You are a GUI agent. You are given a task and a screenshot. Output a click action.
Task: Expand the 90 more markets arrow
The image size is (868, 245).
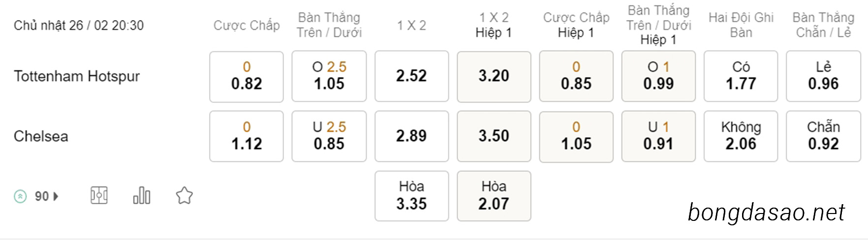pyautogui.click(x=56, y=196)
